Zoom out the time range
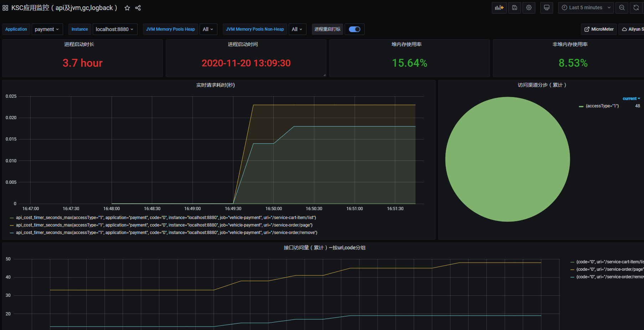 click(x=622, y=7)
